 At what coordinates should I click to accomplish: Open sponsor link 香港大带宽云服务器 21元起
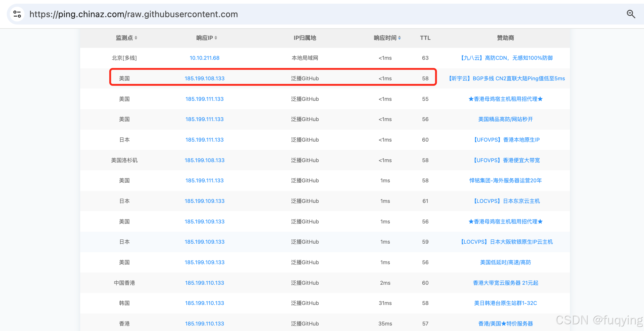point(506,283)
